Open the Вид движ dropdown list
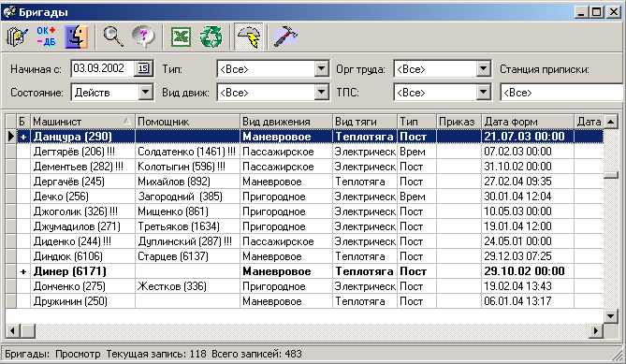 (x=321, y=93)
